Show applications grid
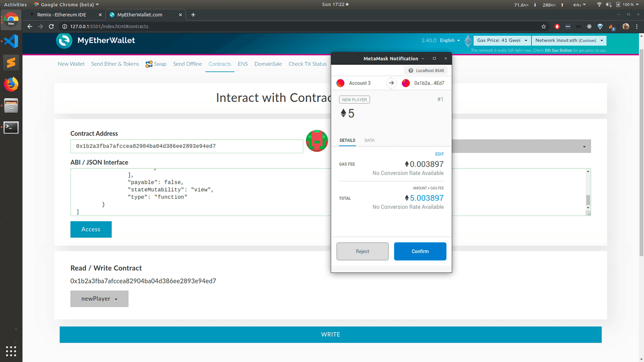 coord(11,351)
